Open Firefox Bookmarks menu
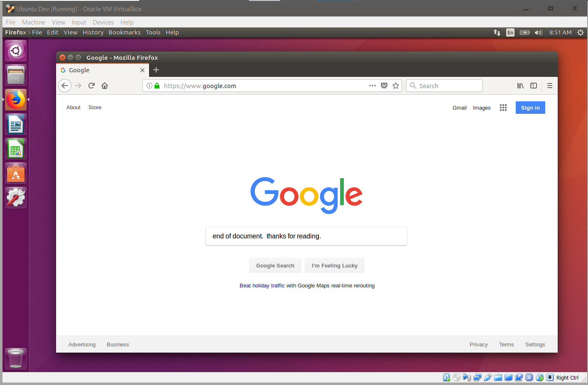This screenshot has height=385, width=588. pos(125,32)
